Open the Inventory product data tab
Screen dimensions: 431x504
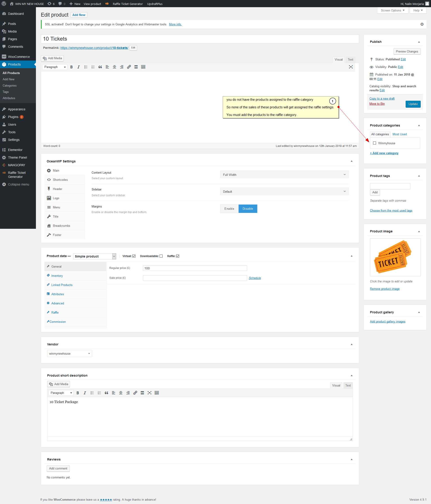click(x=57, y=276)
